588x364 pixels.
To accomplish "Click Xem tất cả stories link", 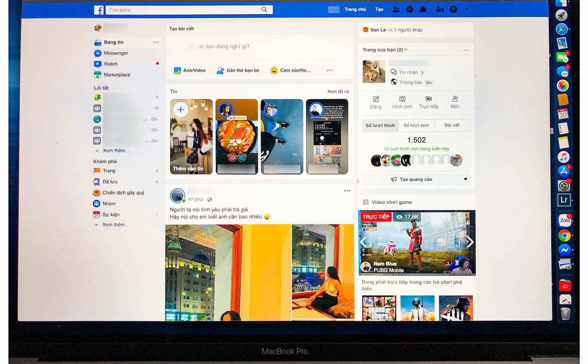I will (x=338, y=91).
